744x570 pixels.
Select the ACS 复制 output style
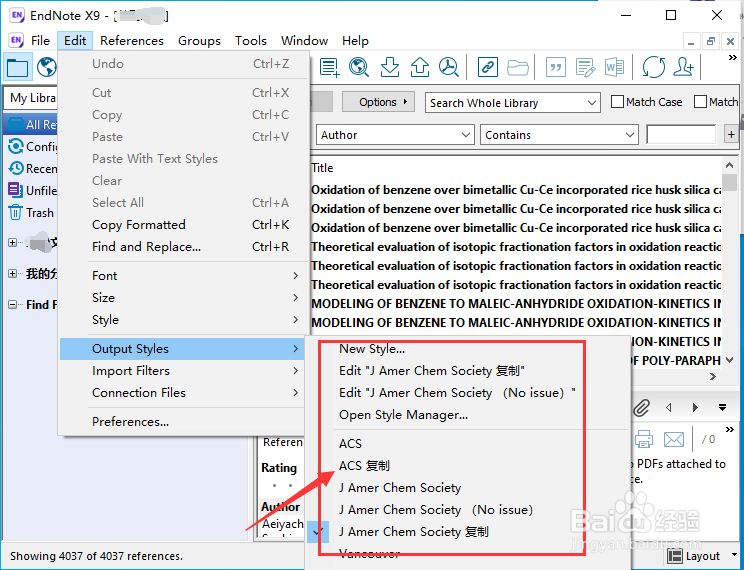(364, 466)
